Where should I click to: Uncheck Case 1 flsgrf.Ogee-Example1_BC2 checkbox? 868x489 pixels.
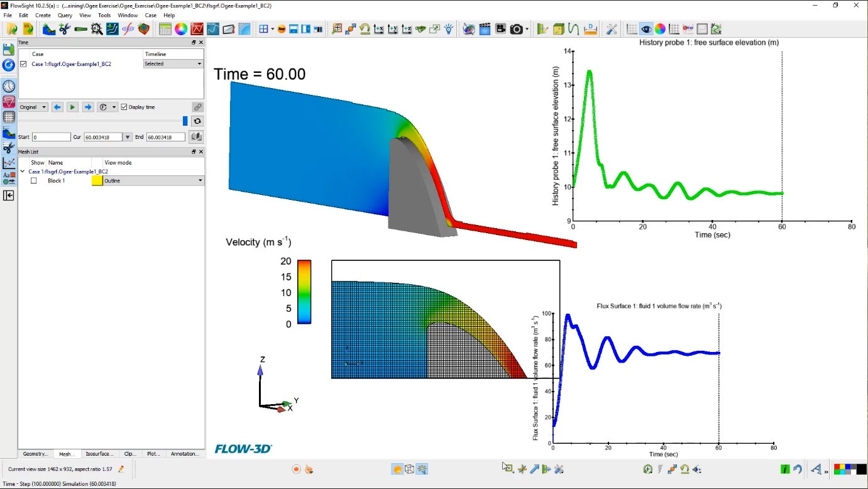pyautogui.click(x=24, y=64)
